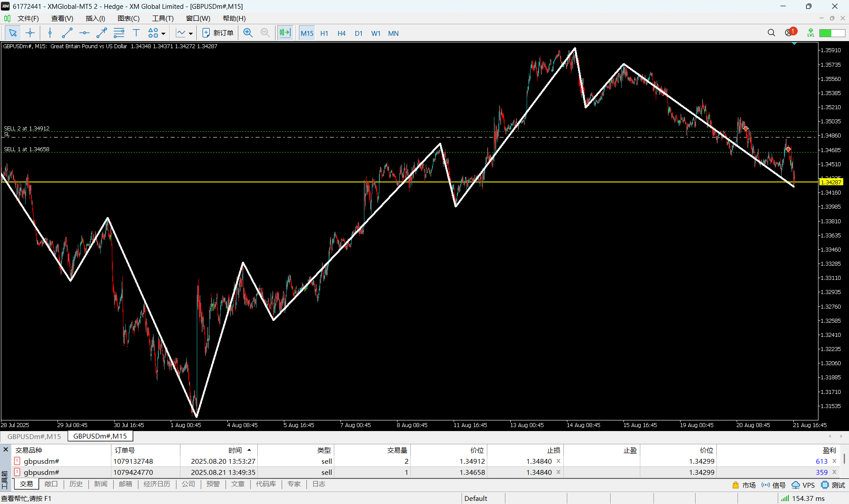Screen dimensions: 849x504
Task: Open the 窗口(W) menu
Action: (x=198, y=18)
